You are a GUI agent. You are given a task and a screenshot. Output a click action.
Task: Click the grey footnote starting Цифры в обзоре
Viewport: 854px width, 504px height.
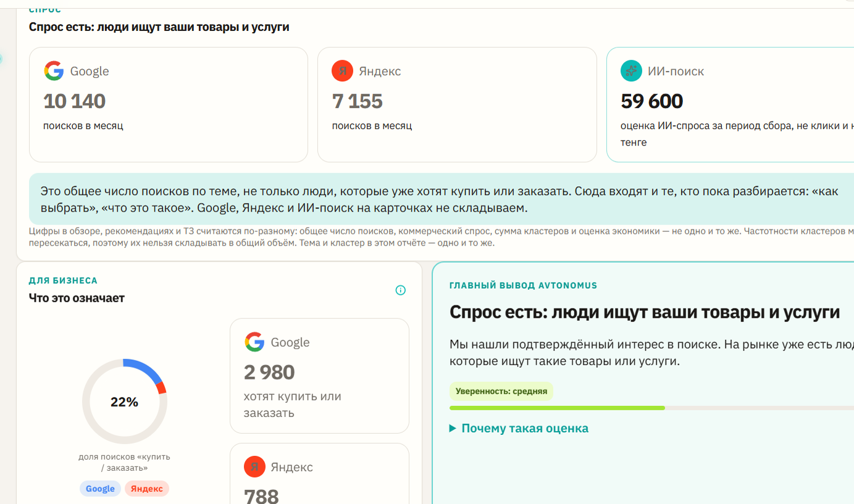pyautogui.click(x=442, y=237)
